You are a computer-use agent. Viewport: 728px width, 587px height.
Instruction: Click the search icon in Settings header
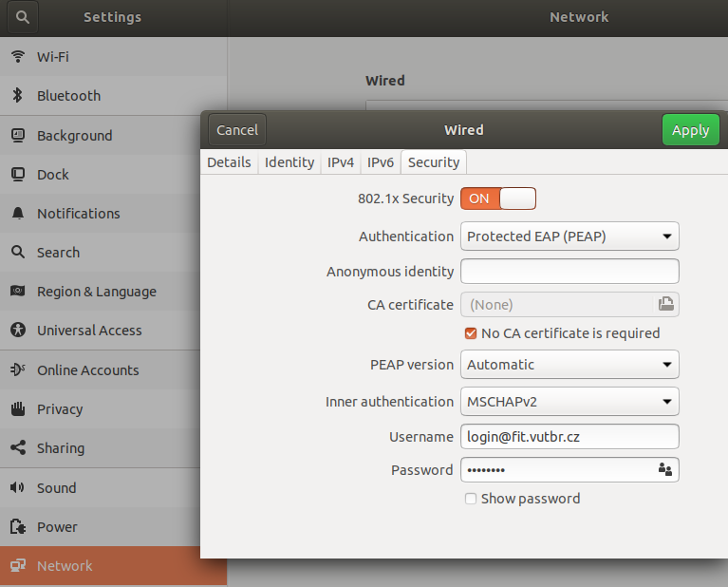(x=22, y=17)
